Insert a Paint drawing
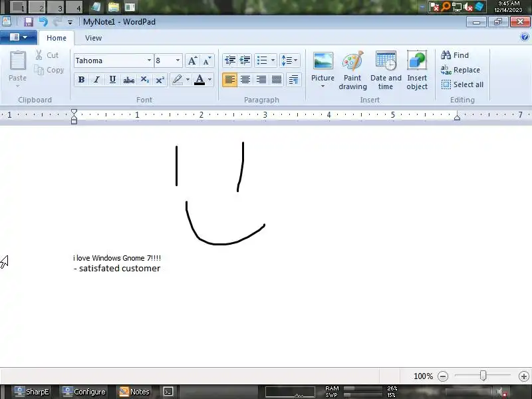532x399 pixels. 353,70
